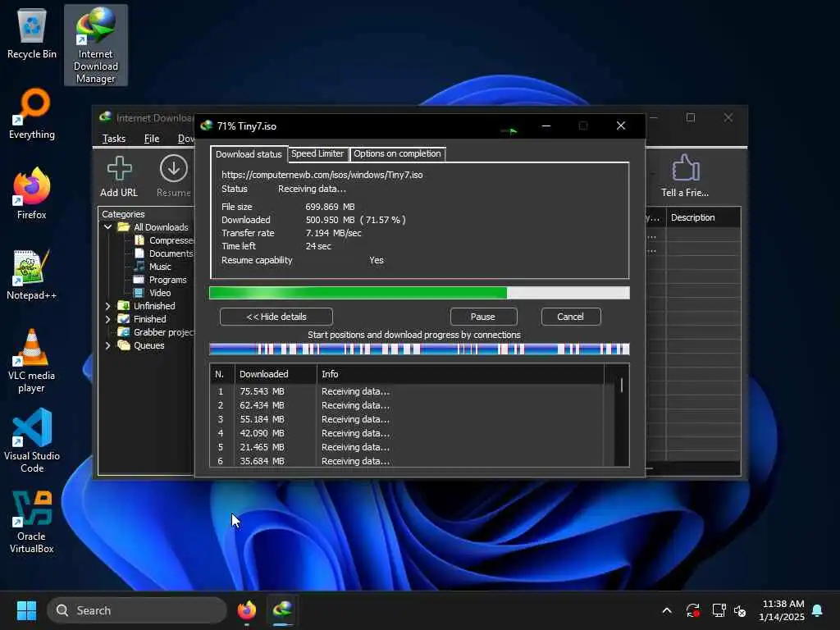Click the Firefox icon in the taskbar
Screen dimensions: 840x630
coord(246,610)
